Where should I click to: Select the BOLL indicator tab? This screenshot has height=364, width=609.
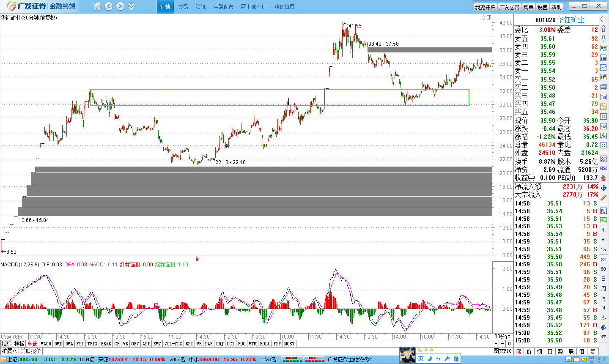pyautogui.click(x=265, y=344)
